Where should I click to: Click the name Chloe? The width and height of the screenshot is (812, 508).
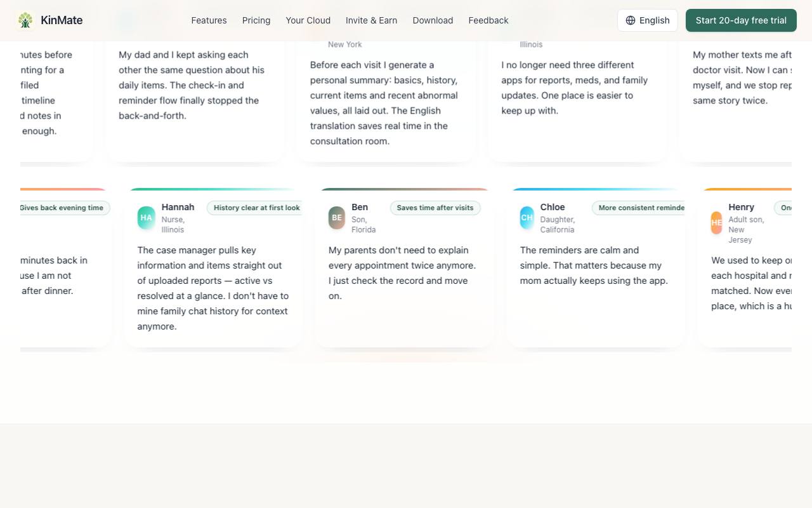point(553,207)
